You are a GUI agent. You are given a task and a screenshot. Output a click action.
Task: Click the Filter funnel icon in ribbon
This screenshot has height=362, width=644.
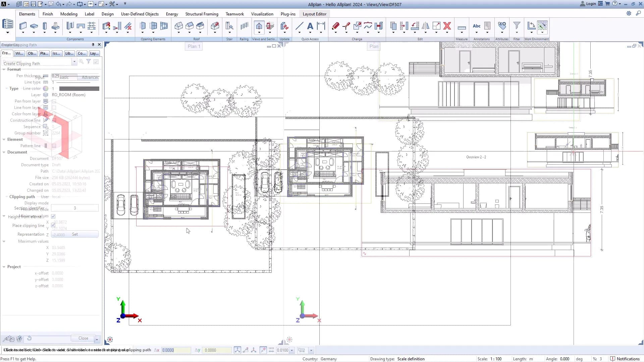(517, 26)
